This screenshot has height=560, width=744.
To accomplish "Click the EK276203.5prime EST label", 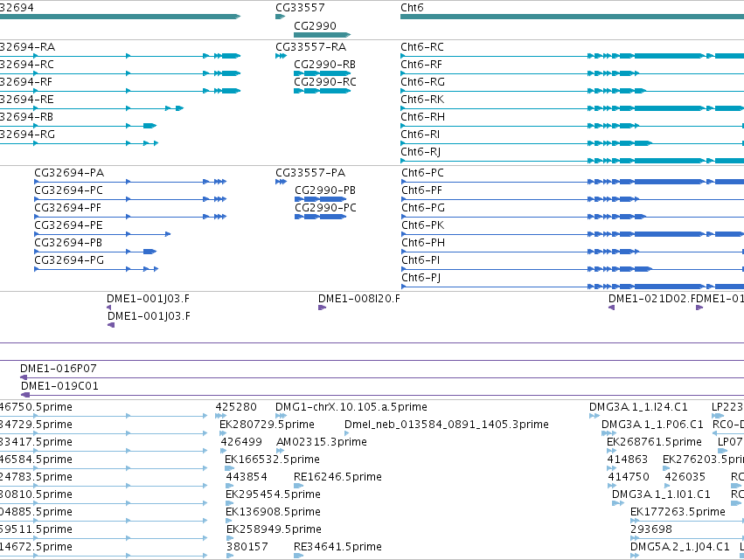I will click(703, 460).
